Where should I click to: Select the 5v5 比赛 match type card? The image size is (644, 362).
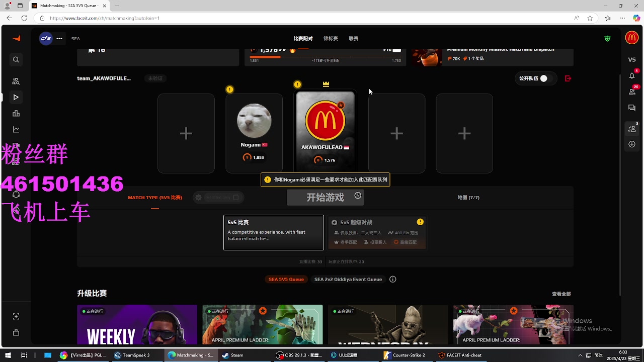coord(274,232)
